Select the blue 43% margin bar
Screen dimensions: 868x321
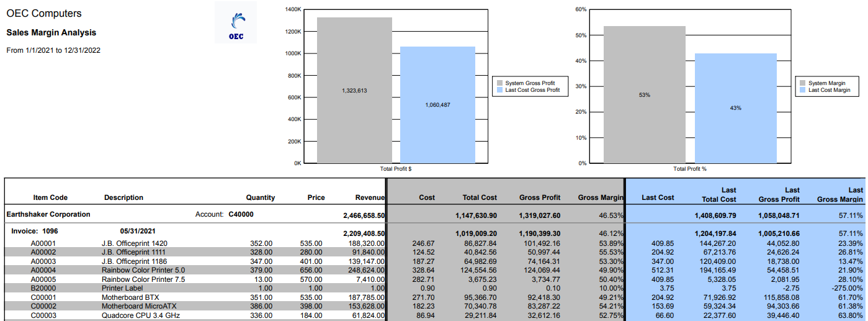pos(736,108)
